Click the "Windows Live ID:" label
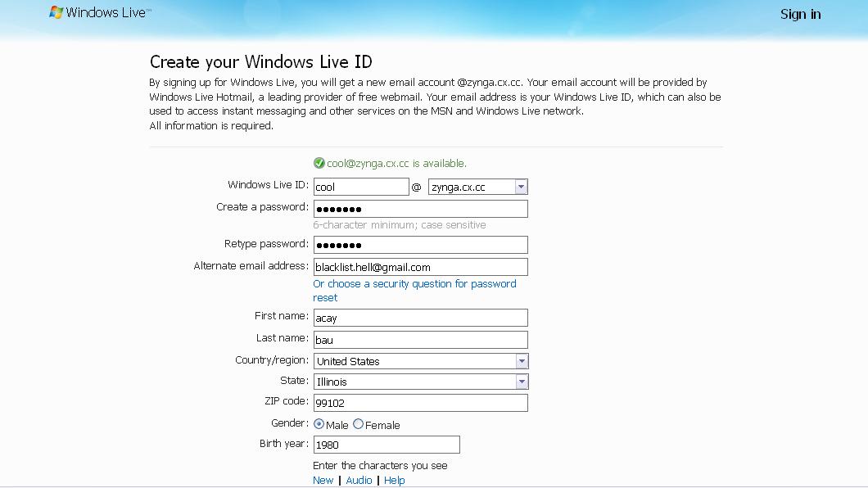 (268, 185)
